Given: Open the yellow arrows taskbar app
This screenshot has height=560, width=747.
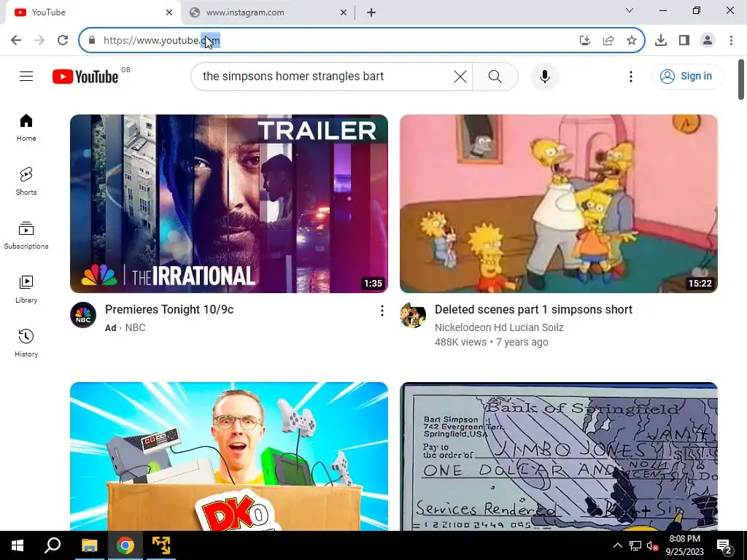Looking at the screenshot, I should click(161, 545).
